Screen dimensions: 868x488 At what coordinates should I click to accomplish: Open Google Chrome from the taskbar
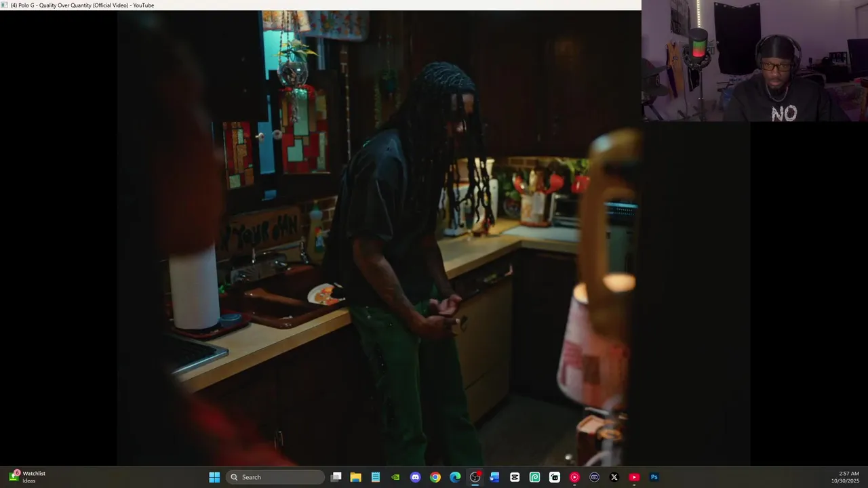pyautogui.click(x=435, y=477)
